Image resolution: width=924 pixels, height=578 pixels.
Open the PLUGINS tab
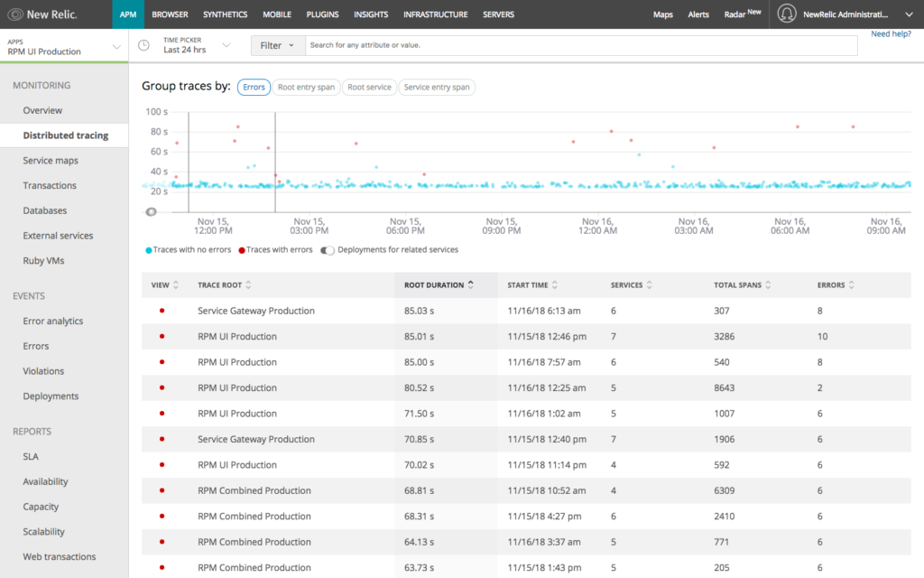(322, 14)
